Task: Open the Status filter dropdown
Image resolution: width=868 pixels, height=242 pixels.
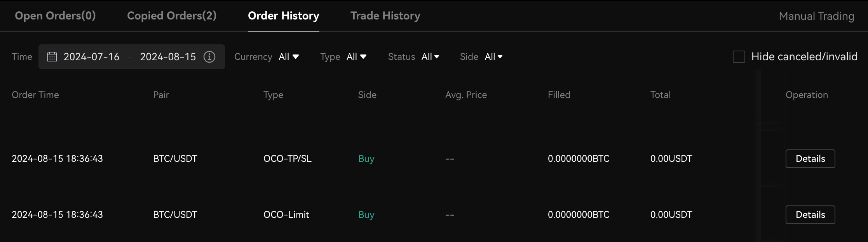Action: [430, 57]
